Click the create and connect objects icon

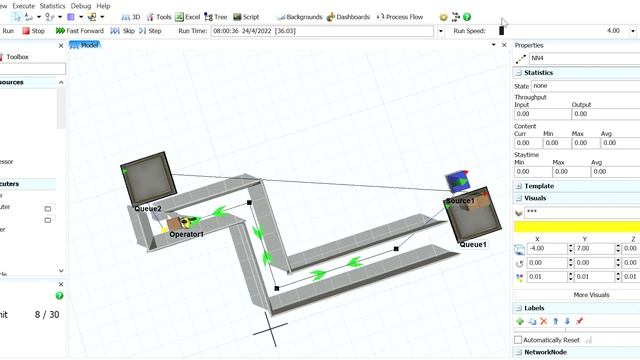[x=92, y=17]
